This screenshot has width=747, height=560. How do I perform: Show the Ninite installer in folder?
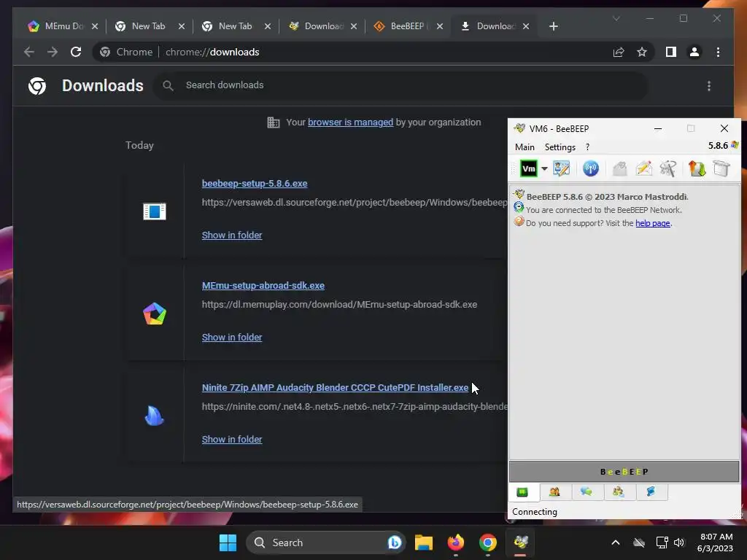tap(232, 439)
